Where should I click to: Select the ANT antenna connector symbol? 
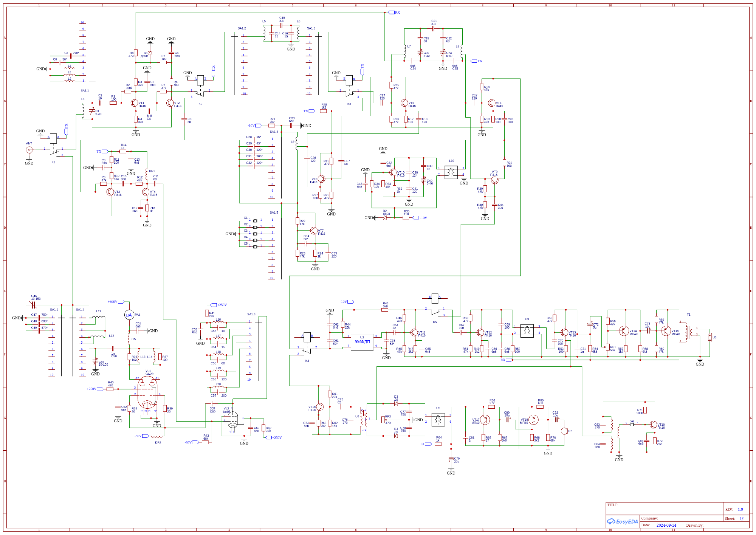click(29, 150)
